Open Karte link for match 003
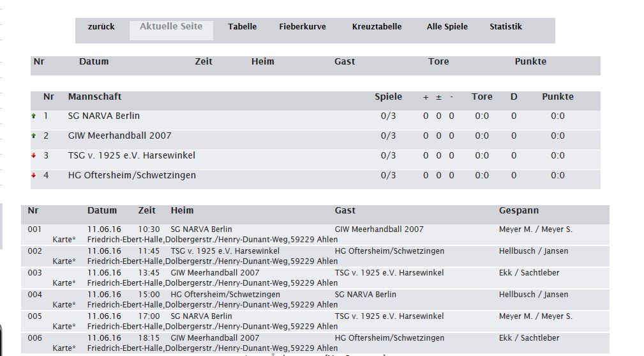Image resolution: width=644 pixels, height=356 pixels. pyautogui.click(x=64, y=283)
